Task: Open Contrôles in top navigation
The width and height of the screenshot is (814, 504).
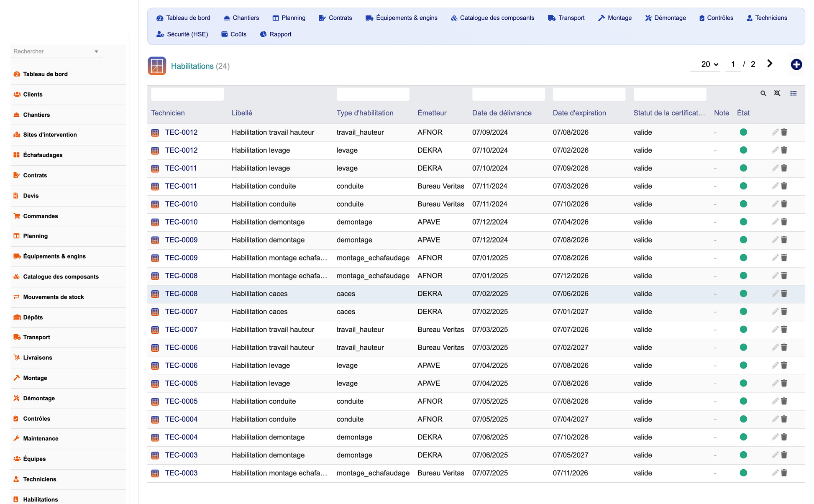Action: coord(716,18)
